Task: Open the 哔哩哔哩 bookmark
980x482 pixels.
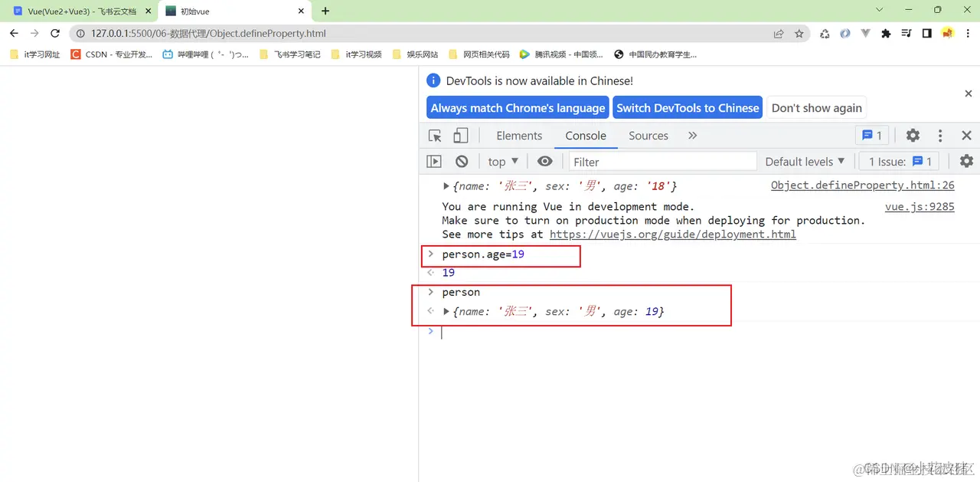Action: 206,54
